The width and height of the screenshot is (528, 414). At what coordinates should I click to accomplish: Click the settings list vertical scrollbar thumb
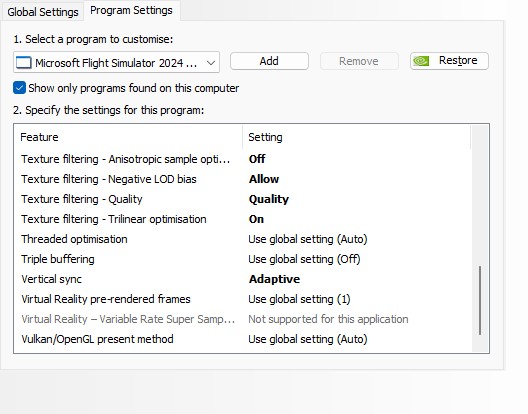[480, 300]
